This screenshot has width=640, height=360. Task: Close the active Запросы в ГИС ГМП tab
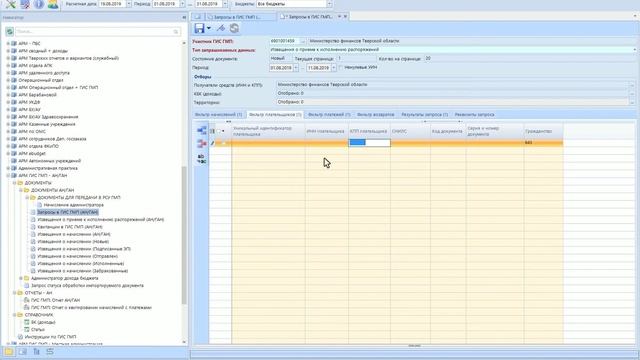(345, 17)
